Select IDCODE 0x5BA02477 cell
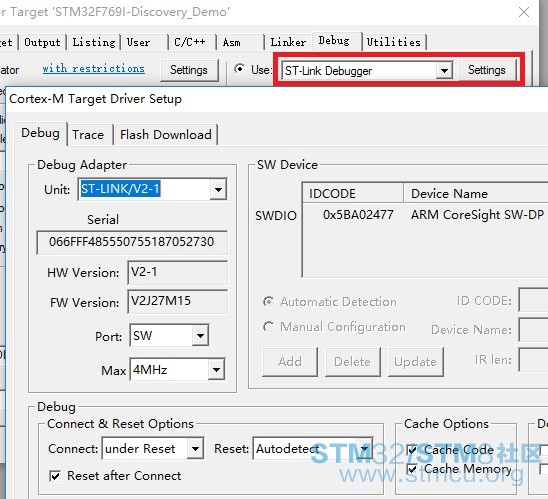The height and width of the screenshot is (499, 548). 358,215
